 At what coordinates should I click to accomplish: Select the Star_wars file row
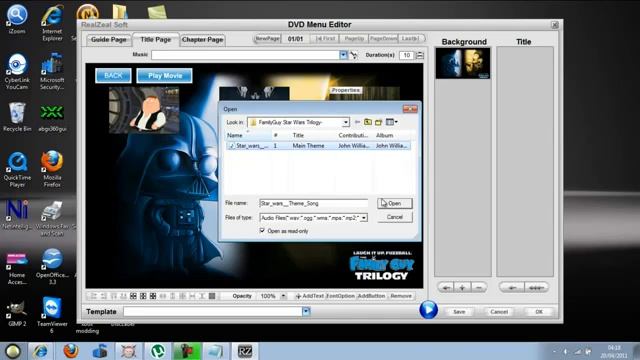pyautogui.click(x=318, y=146)
